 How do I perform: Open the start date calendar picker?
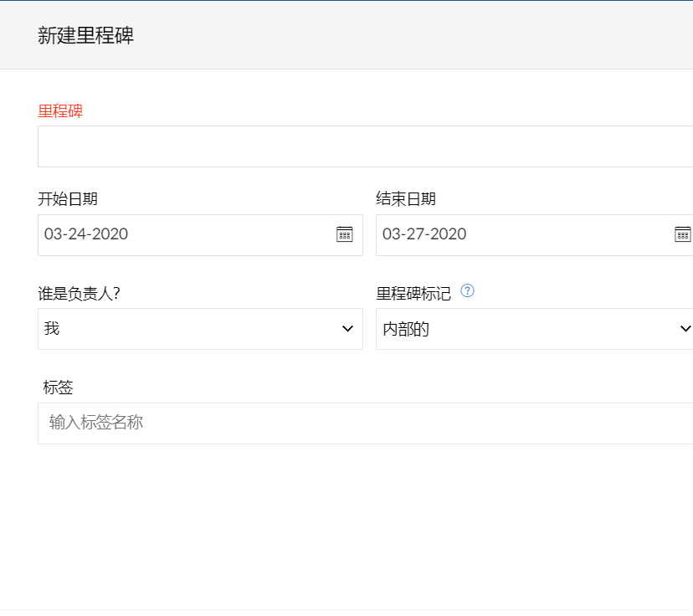coord(344,234)
